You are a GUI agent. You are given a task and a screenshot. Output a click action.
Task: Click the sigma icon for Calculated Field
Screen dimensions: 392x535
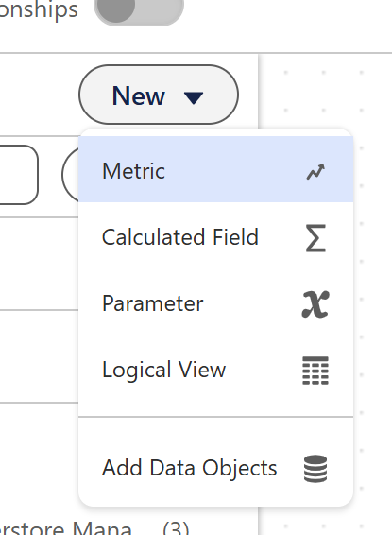[315, 238]
